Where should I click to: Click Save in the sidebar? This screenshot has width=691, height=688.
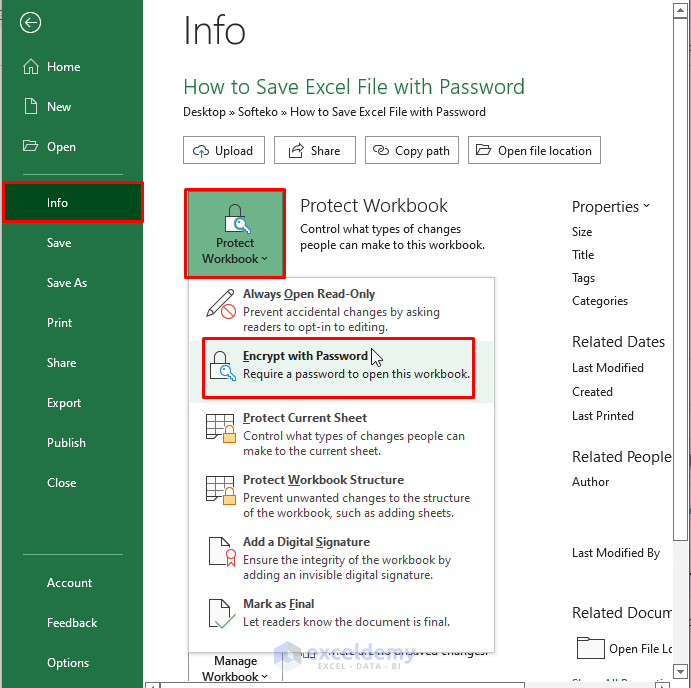tap(72, 242)
